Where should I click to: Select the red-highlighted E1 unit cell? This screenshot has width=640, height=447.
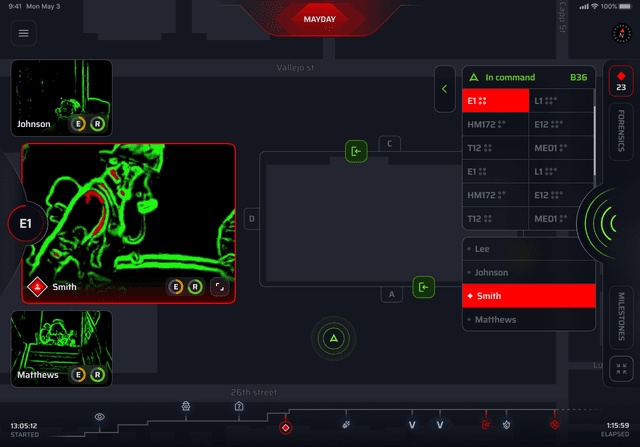[x=495, y=101]
